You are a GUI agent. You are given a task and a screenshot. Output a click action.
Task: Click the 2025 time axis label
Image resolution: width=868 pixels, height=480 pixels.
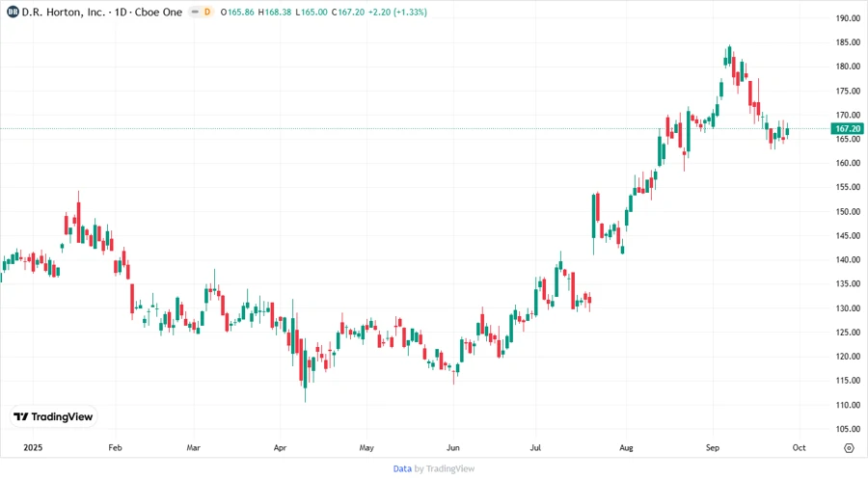33,447
